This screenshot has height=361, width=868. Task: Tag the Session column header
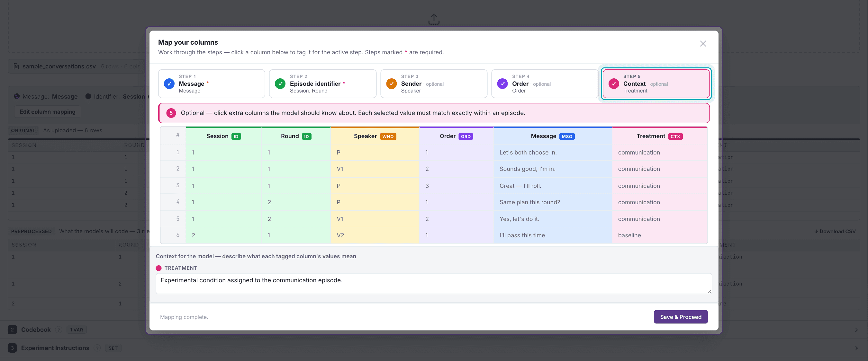click(x=223, y=136)
